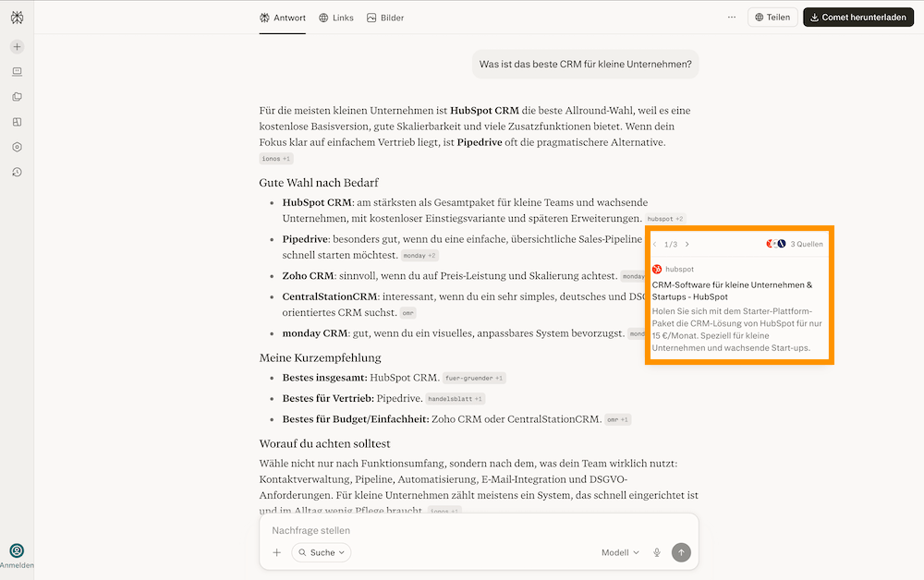Viewport: 924px width, 580px height.
Task: Click the Teilen share button
Action: [772, 17]
